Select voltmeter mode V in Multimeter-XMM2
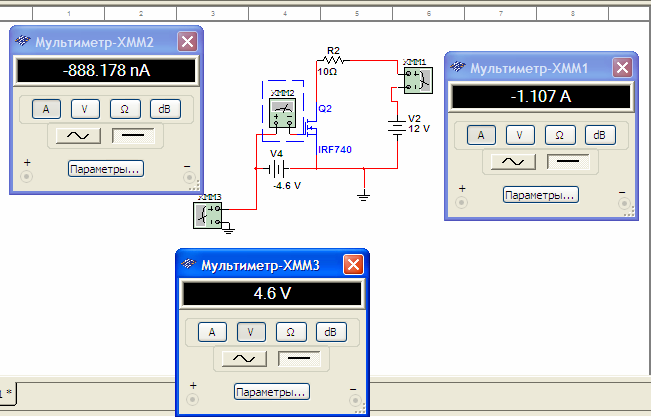The height and width of the screenshot is (417, 651). tap(85, 109)
